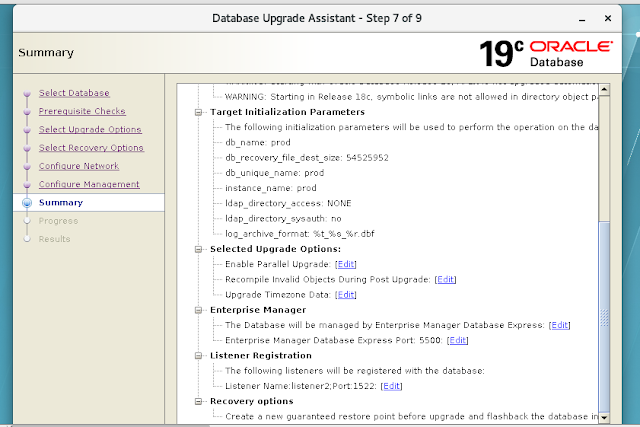This screenshot has height=427, width=640.
Task: Select symbolic links WARNING row
Action: click(411, 97)
